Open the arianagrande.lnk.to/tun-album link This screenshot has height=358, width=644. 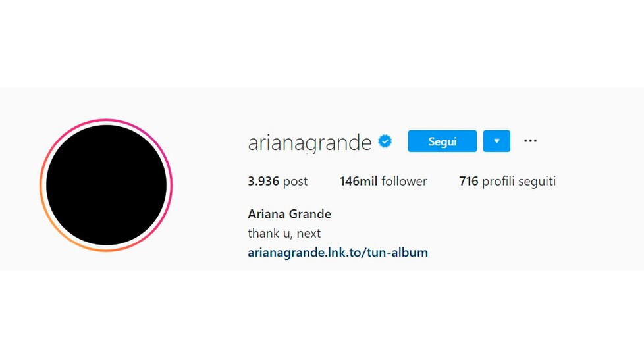(338, 252)
